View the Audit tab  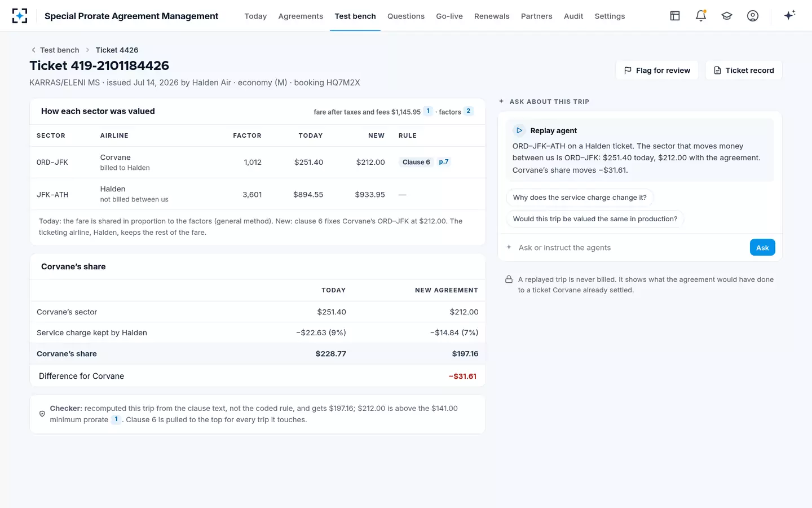tap(573, 16)
